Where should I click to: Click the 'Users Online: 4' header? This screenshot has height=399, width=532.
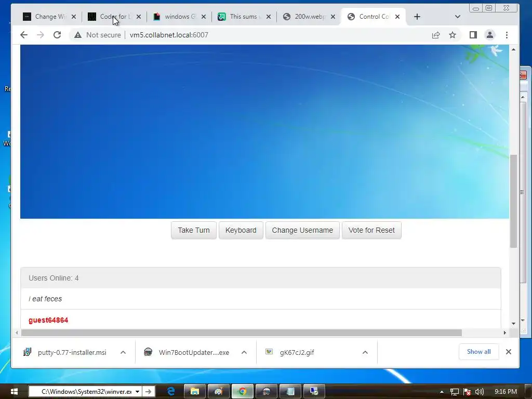click(x=261, y=278)
